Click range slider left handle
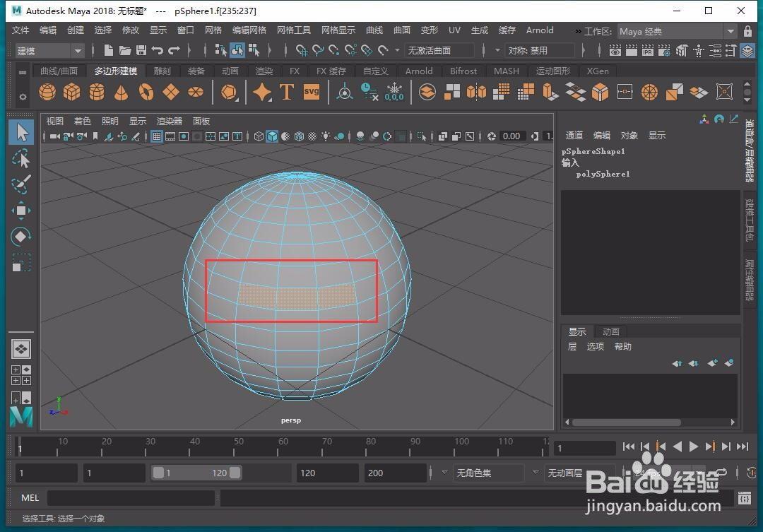Image resolution: width=763 pixels, height=532 pixels. click(158, 473)
